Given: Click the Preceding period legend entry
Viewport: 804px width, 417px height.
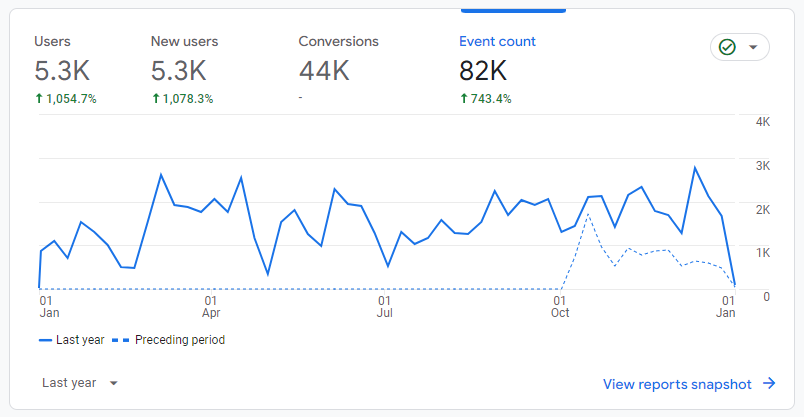Looking at the screenshot, I should coord(169,340).
